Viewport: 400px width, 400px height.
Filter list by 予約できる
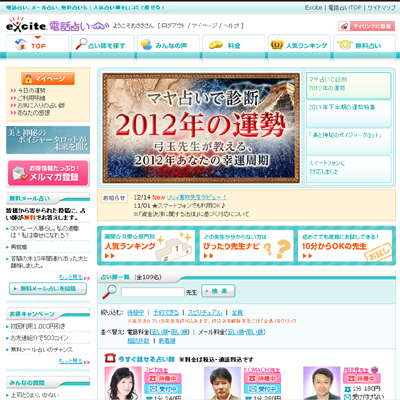point(166,312)
